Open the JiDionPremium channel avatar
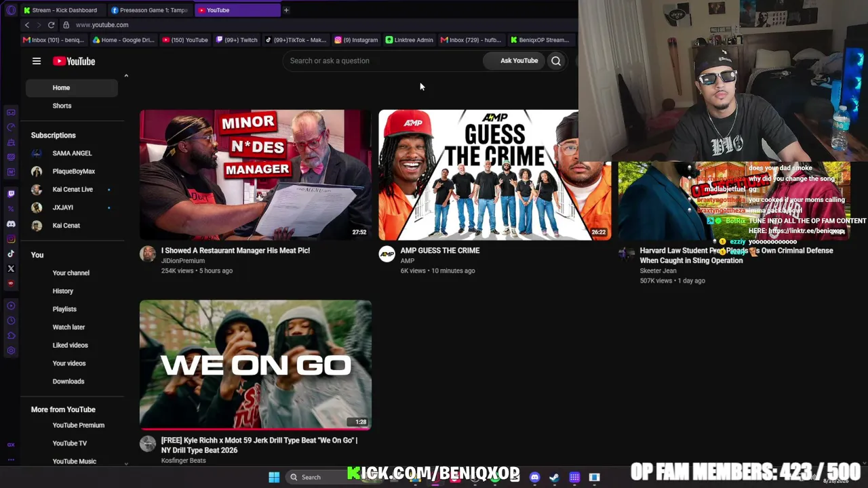 coord(148,254)
